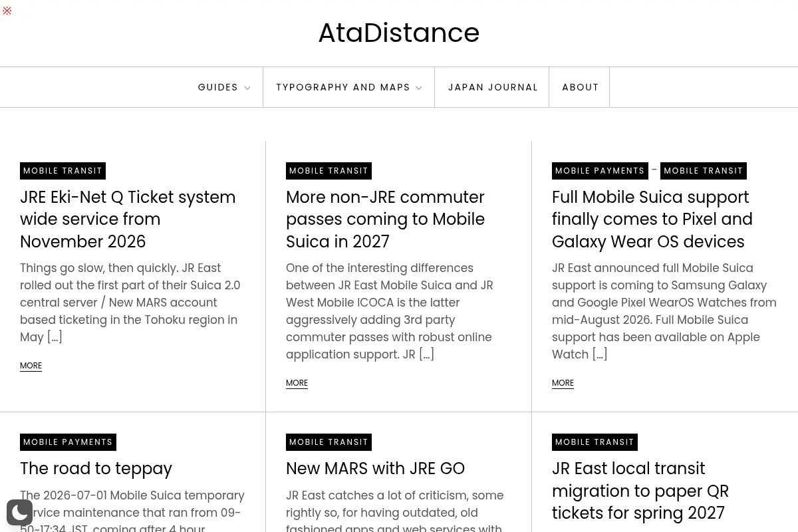Open the Full Mobile Suica support article
798x532 pixels.
coord(652,219)
